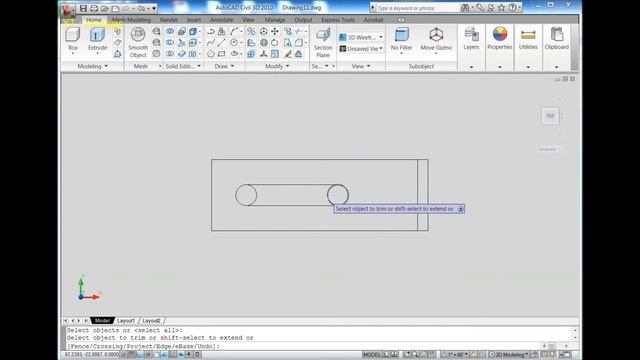Click the binoculars search icon
Image resolution: width=640 pixels, height=360 pixels.
[x=465, y=8]
